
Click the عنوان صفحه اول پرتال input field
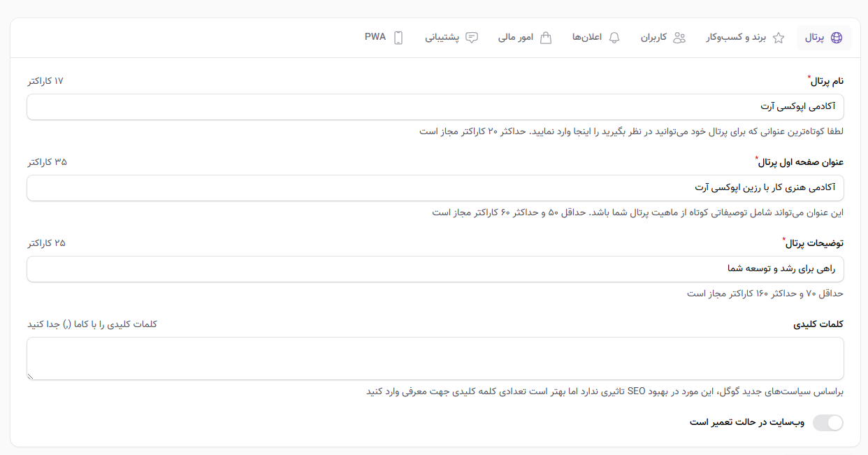(435, 188)
